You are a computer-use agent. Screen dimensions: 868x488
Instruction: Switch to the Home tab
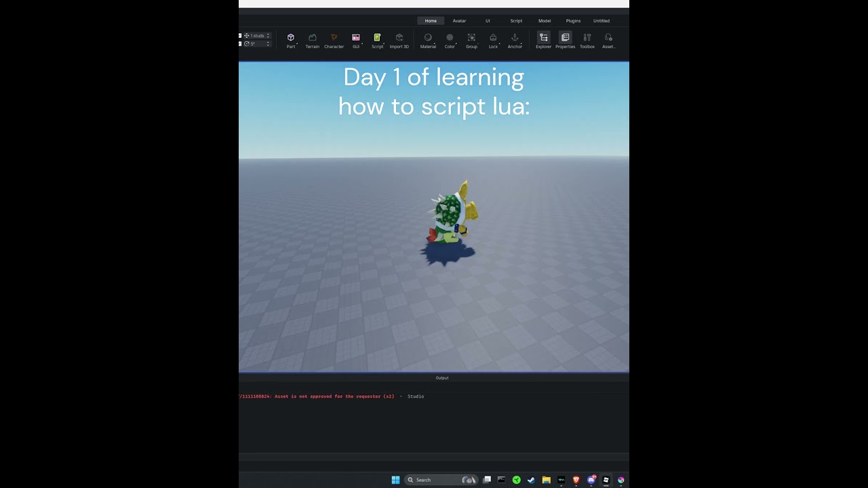pos(431,21)
